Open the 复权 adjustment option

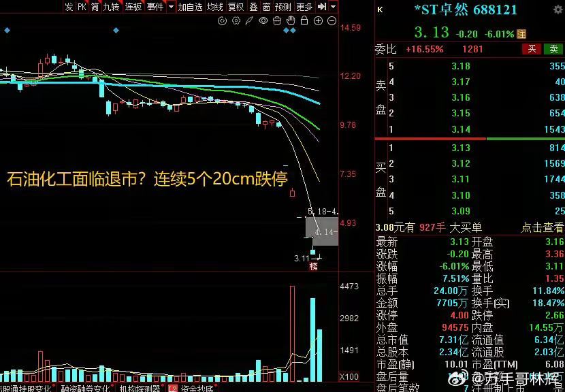(236, 7)
